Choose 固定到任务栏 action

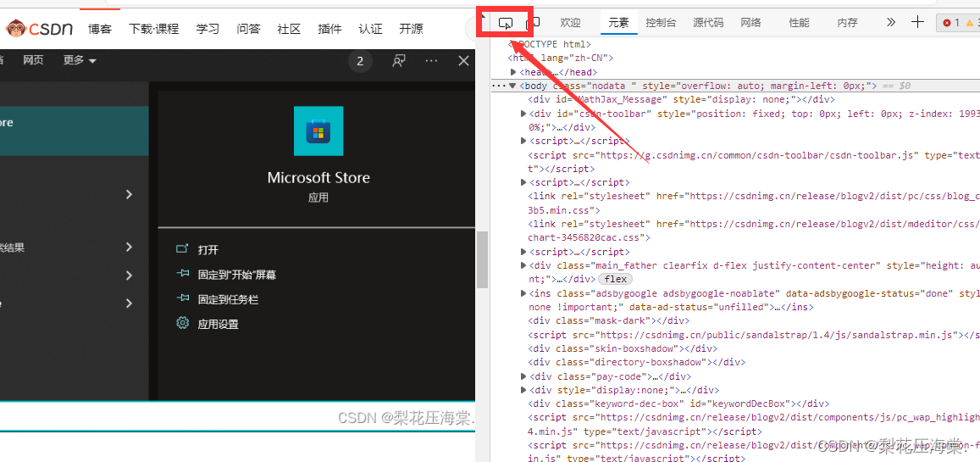[x=228, y=299]
